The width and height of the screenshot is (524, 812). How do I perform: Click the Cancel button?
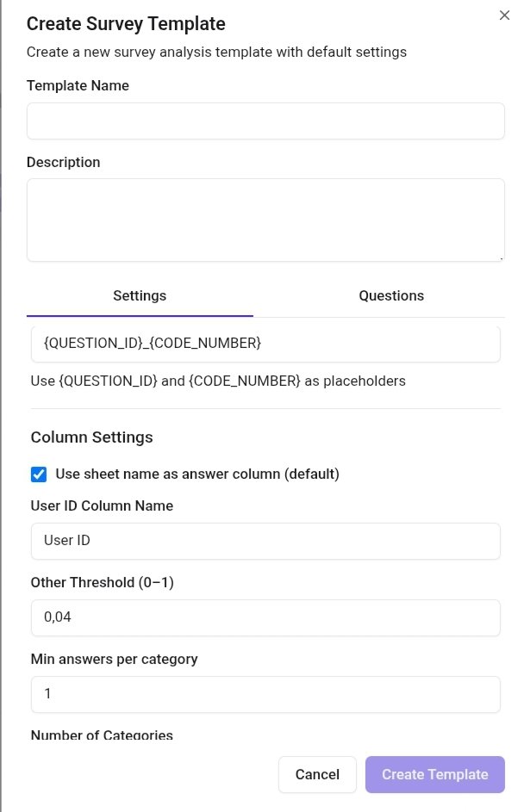[x=317, y=774]
